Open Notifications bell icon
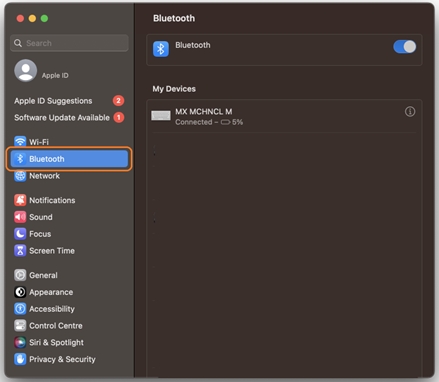This screenshot has width=439, height=382. click(x=20, y=200)
